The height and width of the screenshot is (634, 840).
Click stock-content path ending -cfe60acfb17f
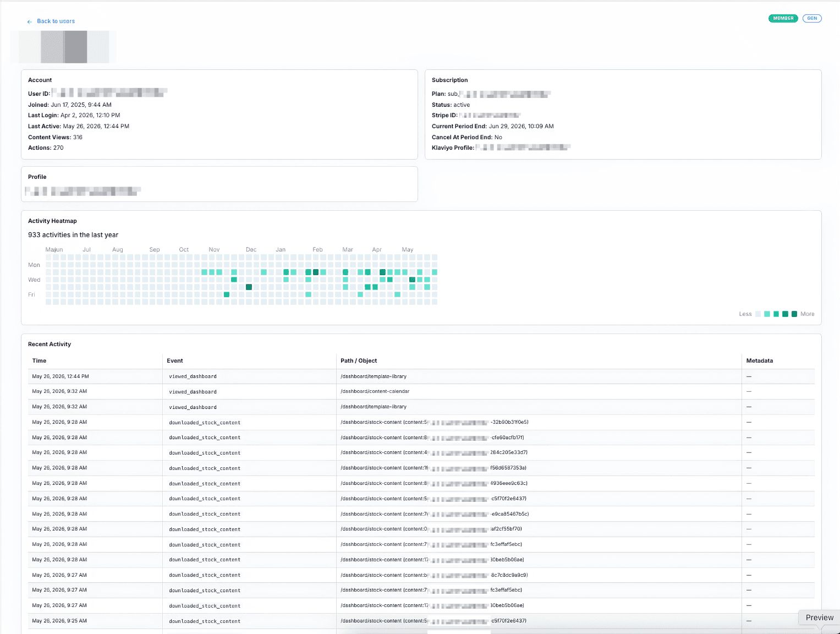click(x=432, y=438)
